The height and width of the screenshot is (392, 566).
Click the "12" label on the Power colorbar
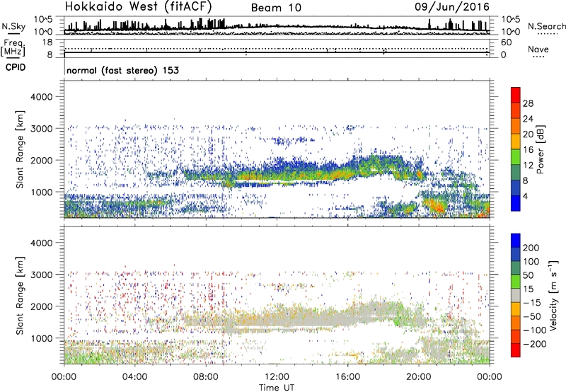click(x=528, y=166)
